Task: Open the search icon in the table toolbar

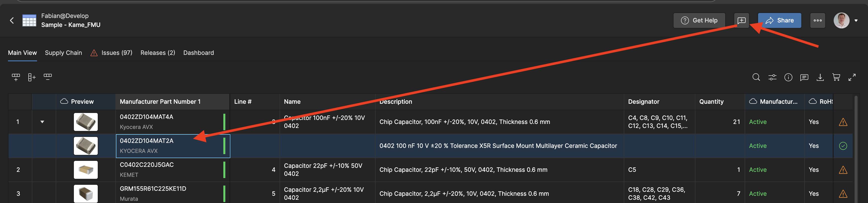Action: pos(756,77)
